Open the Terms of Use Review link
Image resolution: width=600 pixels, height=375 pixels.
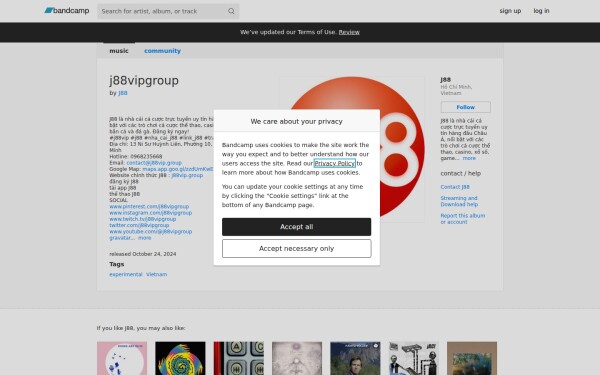click(x=349, y=32)
